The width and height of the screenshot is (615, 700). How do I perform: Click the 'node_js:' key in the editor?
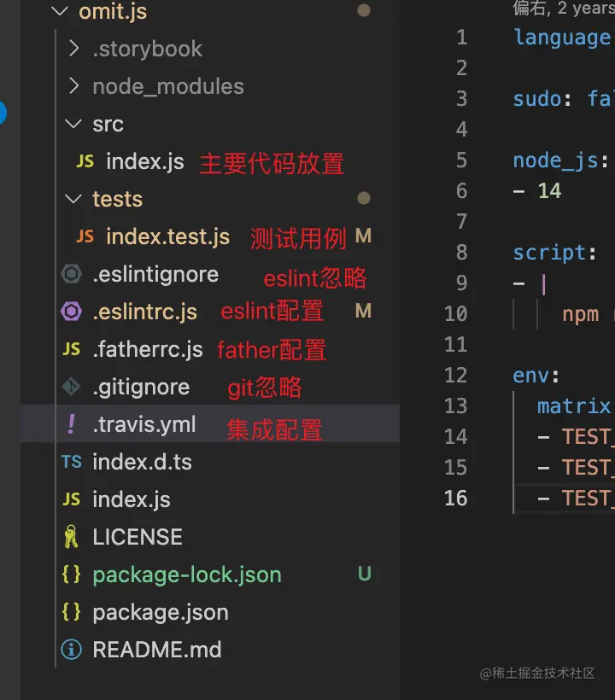(x=560, y=160)
